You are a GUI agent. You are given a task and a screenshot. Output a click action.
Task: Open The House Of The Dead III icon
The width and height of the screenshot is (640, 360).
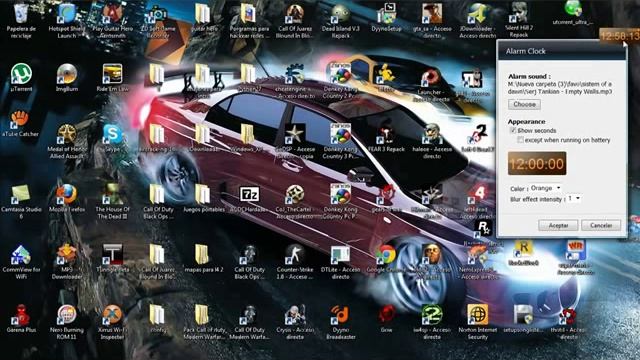pyautogui.click(x=112, y=194)
